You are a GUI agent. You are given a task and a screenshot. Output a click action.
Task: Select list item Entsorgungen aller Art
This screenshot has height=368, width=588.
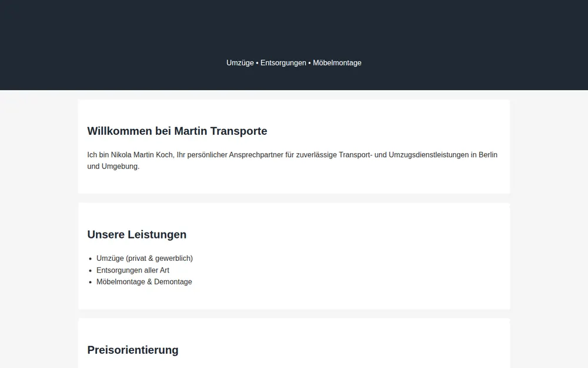133,270
